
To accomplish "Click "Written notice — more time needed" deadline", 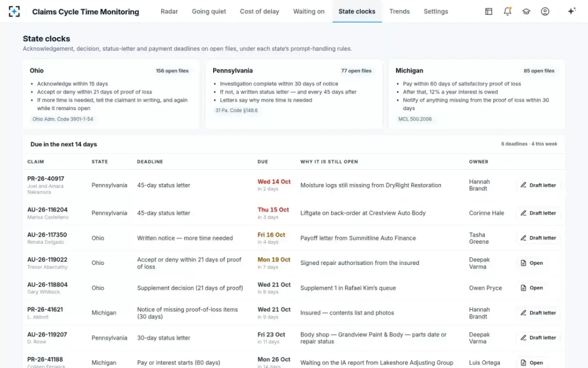I will click(x=185, y=238).
